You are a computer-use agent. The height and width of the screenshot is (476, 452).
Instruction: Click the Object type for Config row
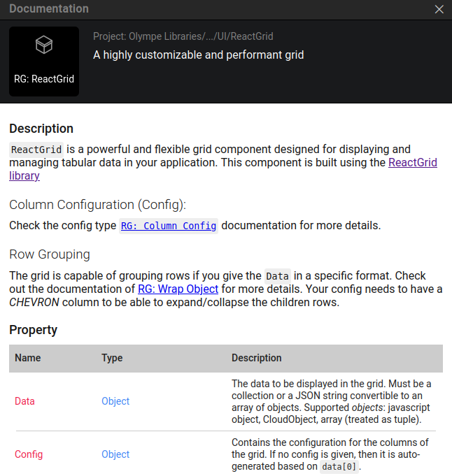115,454
